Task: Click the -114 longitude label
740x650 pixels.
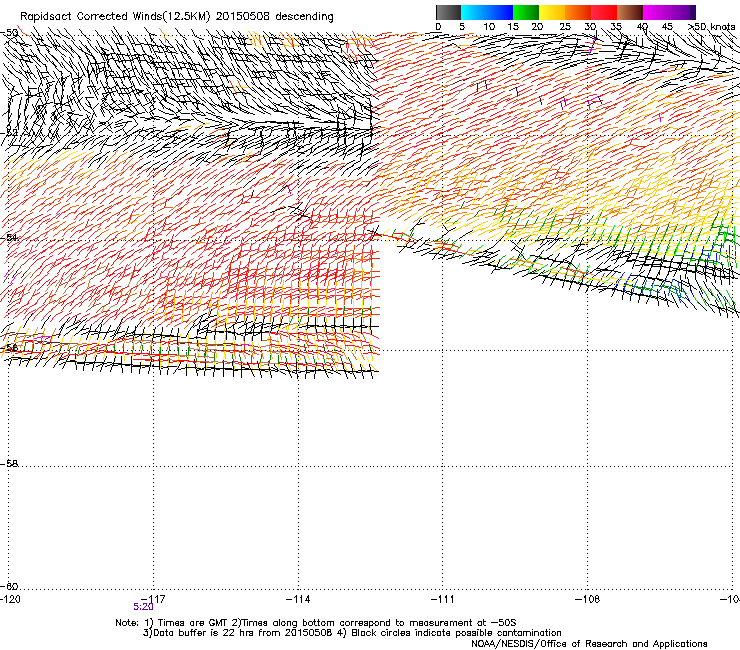Action: (x=298, y=599)
